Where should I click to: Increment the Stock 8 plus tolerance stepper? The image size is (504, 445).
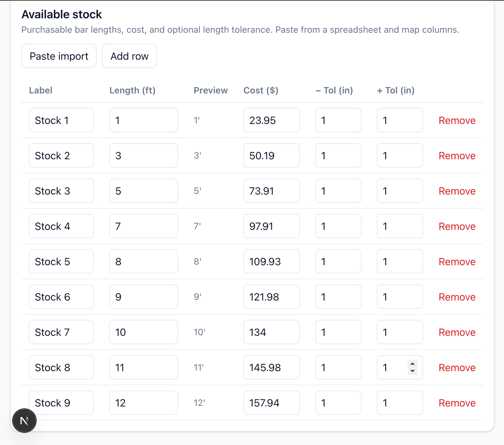click(413, 364)
